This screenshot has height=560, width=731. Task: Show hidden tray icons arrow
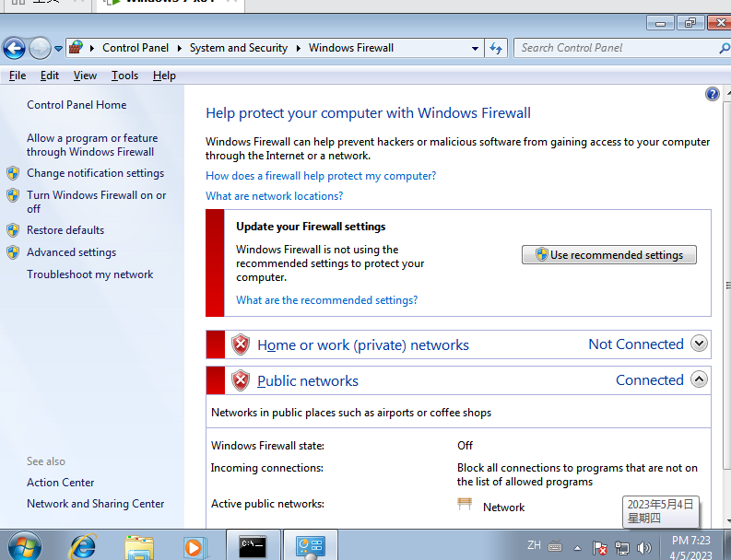(577, 548)
